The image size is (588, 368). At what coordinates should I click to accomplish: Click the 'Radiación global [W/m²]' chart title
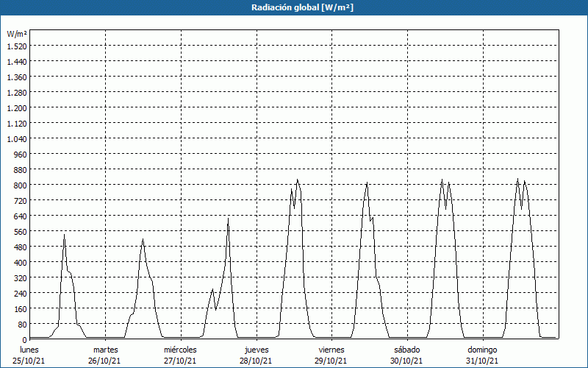(302, 7)
